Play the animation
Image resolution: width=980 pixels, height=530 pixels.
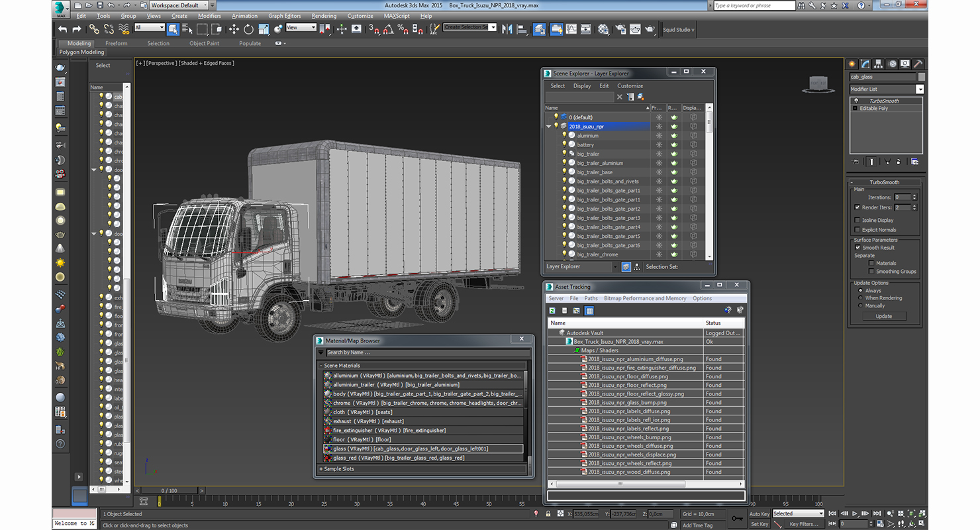point(855,513)
